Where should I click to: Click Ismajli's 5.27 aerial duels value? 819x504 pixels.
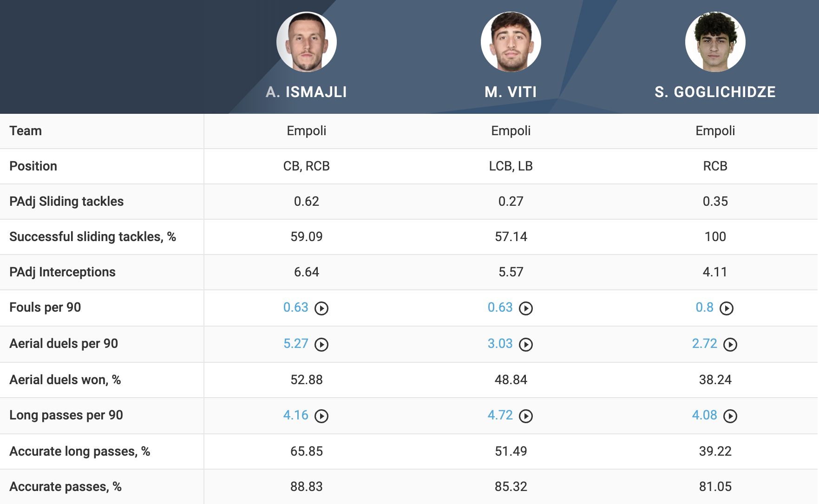pos(296,344)
